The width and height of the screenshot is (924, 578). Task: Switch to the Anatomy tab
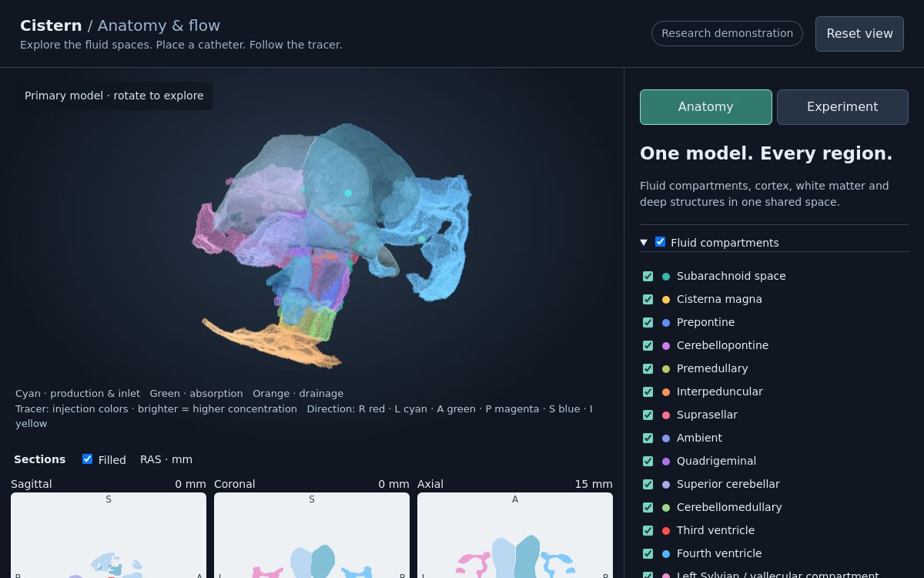(705, 107)
